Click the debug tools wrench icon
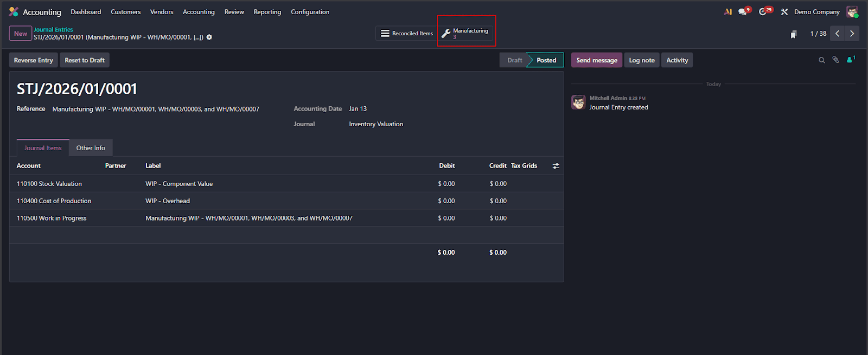The width and height of the screenshot is (868, 355). (784, 11)
